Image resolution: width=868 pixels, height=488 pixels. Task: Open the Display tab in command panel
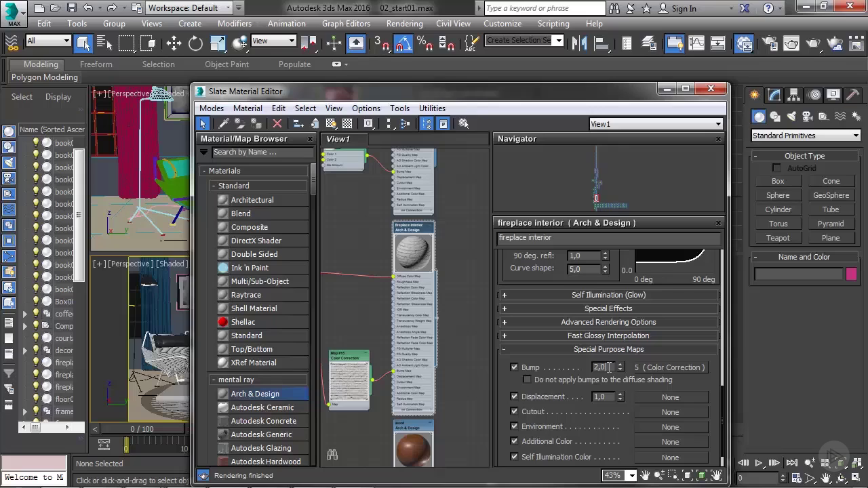click(x=834, y=95)
